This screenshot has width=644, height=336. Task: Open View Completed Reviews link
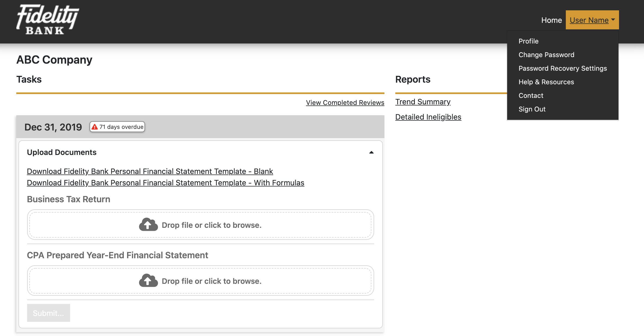click(345, 102)
